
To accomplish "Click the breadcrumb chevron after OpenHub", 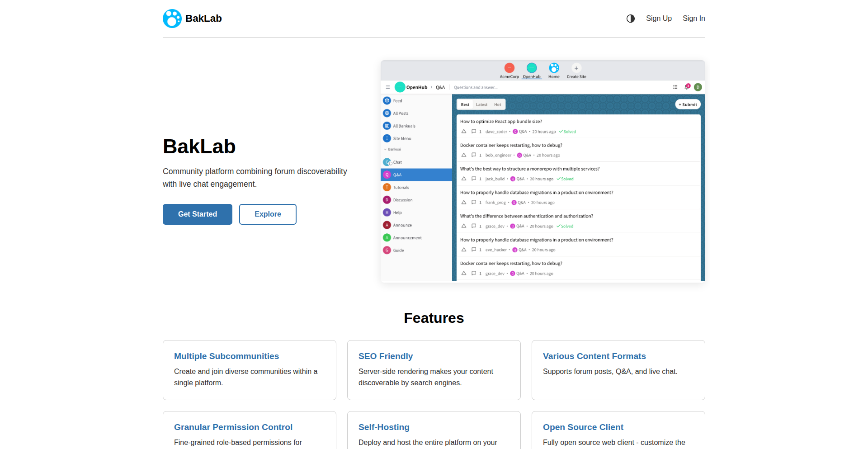I will (x=431, y=87).
